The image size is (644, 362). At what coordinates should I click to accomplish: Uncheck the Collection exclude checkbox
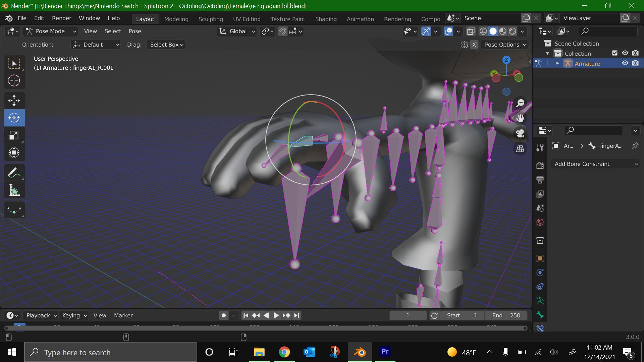tap(614, 53)
